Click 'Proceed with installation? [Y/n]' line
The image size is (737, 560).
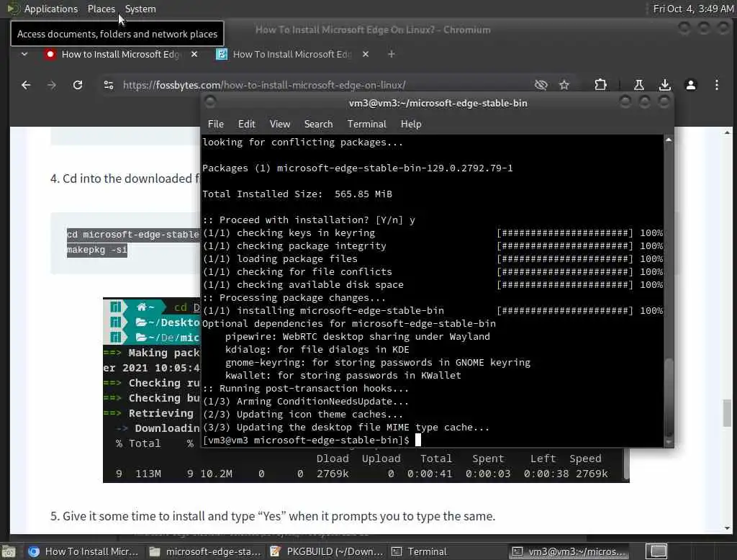click(x=309, y=220)
